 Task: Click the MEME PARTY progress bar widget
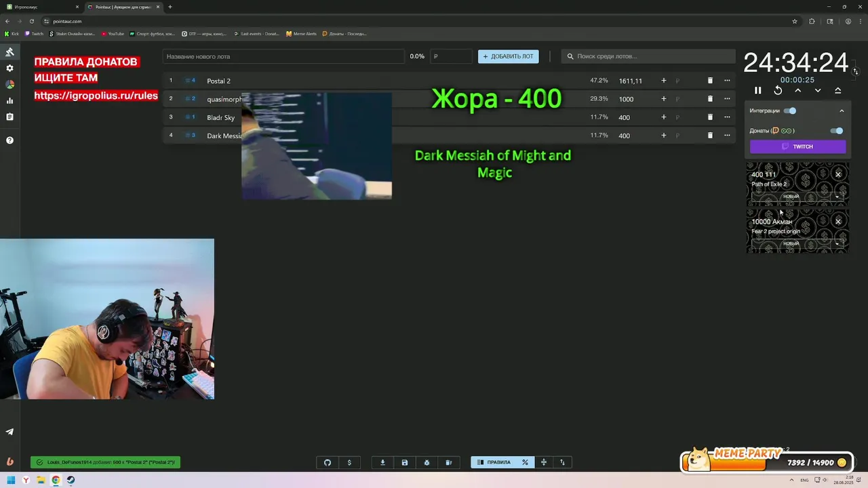[x=766, y=461]
